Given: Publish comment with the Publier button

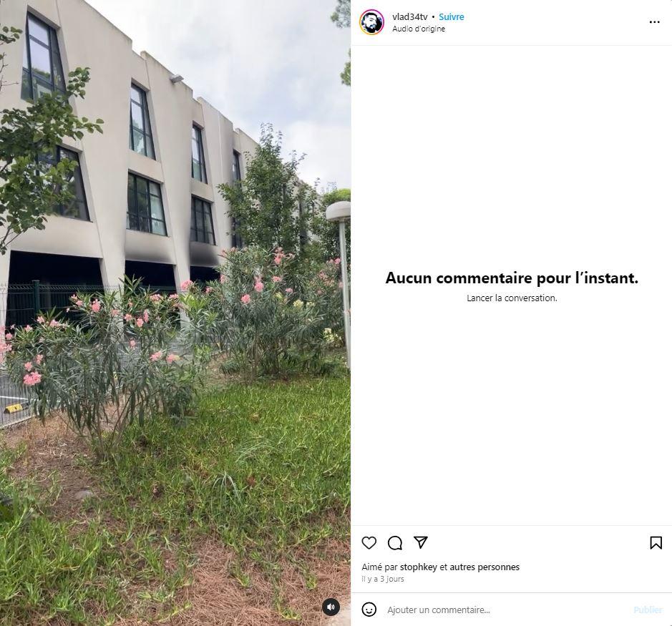Looking at the screenshot, I should point(648,610).
